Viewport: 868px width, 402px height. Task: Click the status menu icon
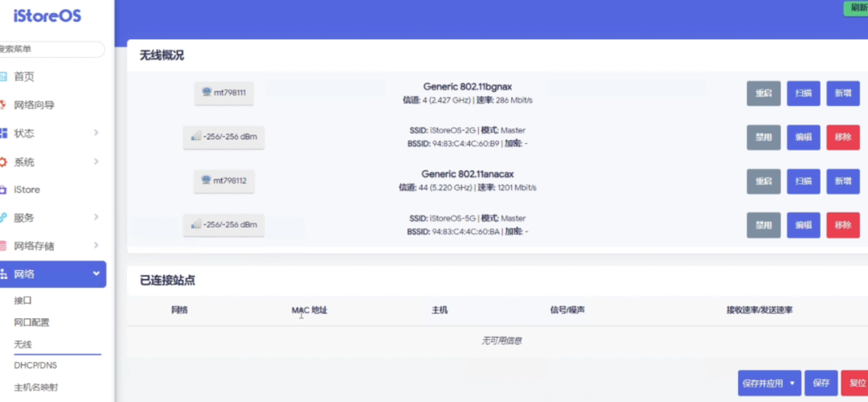point(2,133)
